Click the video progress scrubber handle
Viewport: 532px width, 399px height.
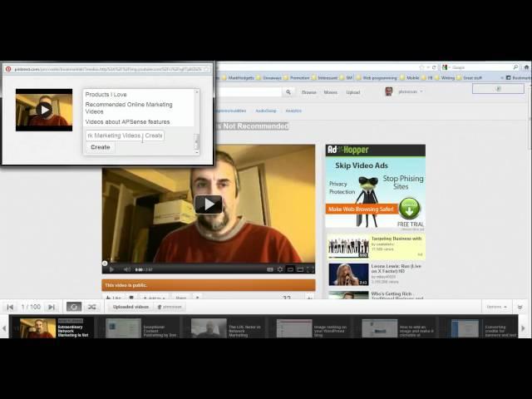point(105,264)
